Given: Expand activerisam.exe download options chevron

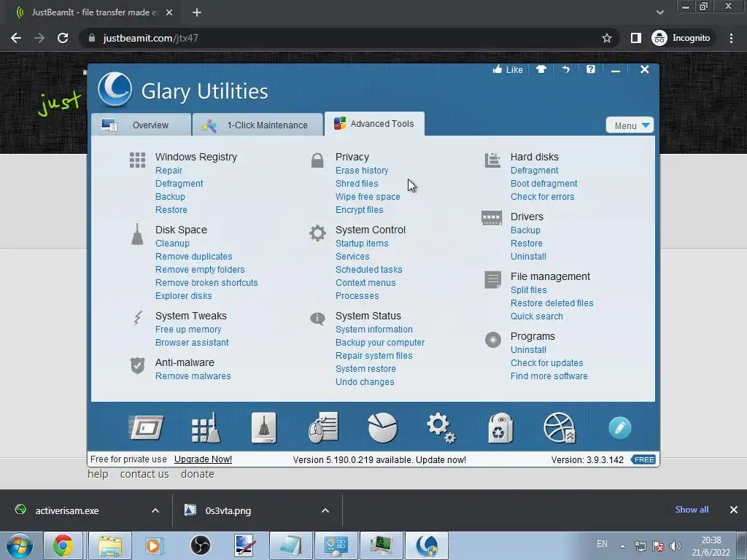Looking at the screenshot, I should [155, 510].
